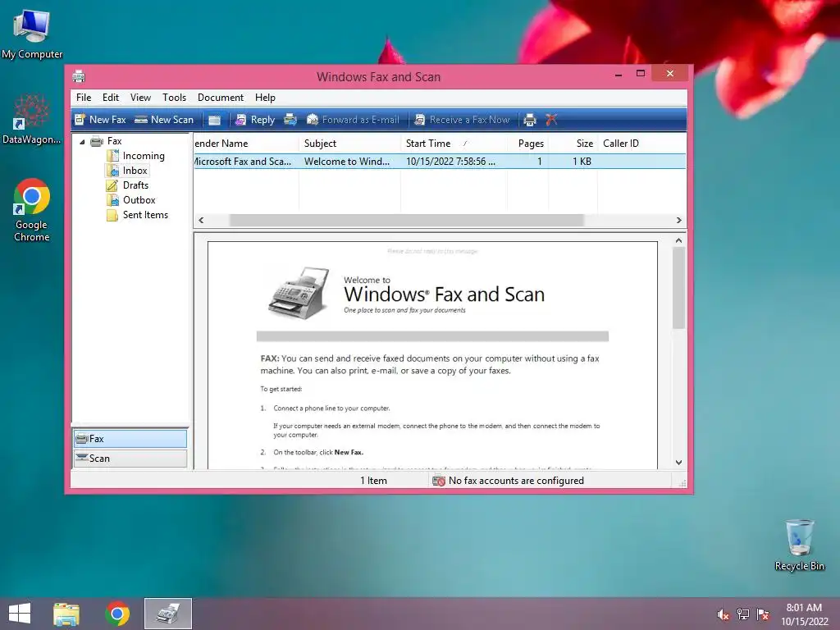Click the message list horizontal scrollbar thumb

406,220
